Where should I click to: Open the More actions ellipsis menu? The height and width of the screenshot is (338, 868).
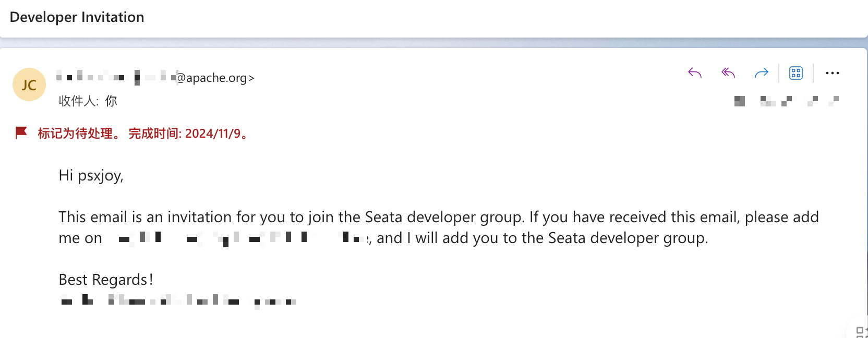click(x=832, y=73)
